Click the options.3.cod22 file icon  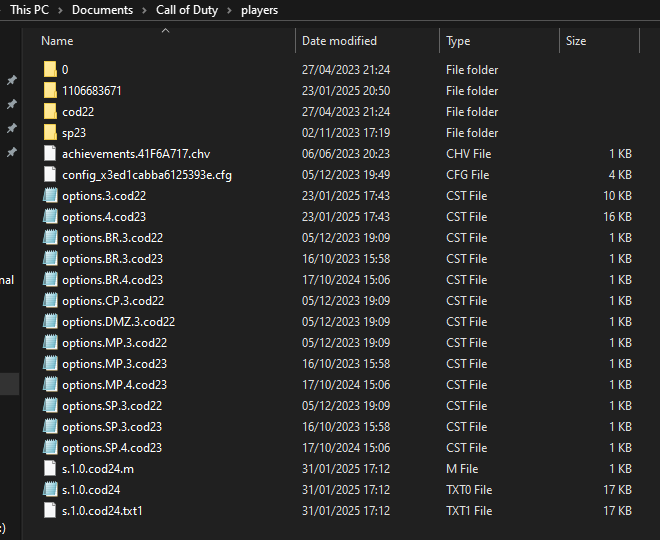50,196
